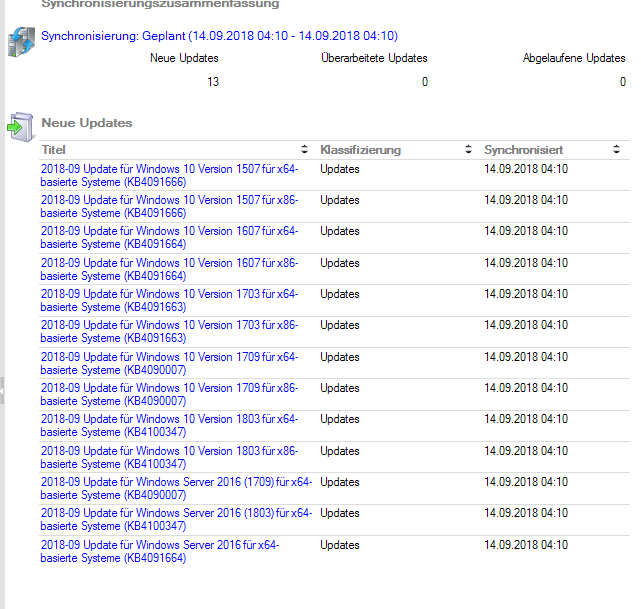The height and width of the screenshot is (609, 641).
Task: Open Windows Server 2016 (1803) KB4100347 update
Action: pos(176,519)
